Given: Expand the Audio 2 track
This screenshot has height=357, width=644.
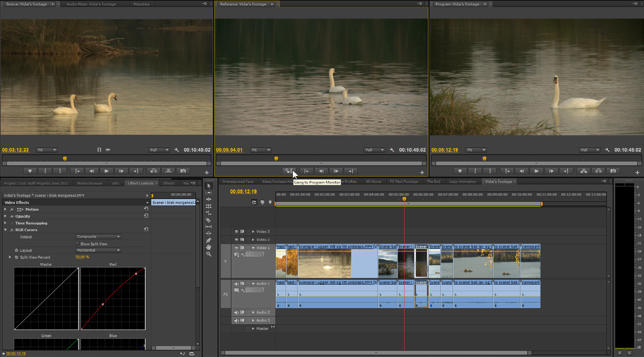Looking at the screenshot, I should [253, 312].
